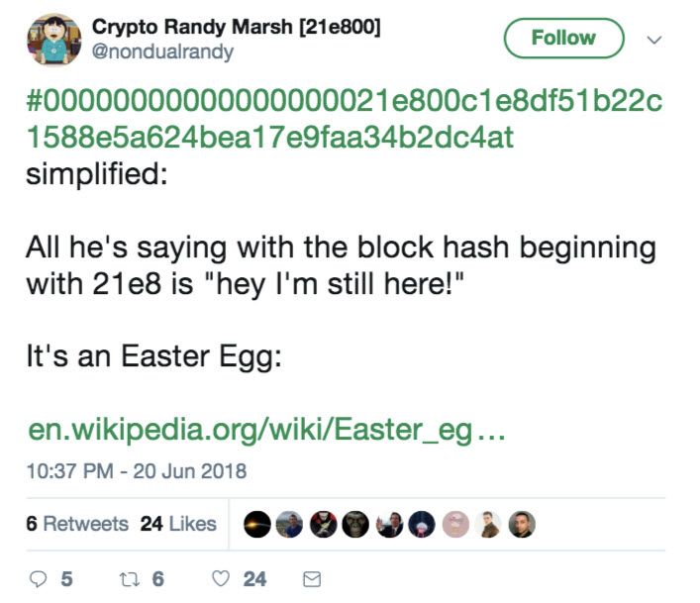Click the pink-faced liker avatar
Viewport: 700px width, 603px height.
click(453, 525)
